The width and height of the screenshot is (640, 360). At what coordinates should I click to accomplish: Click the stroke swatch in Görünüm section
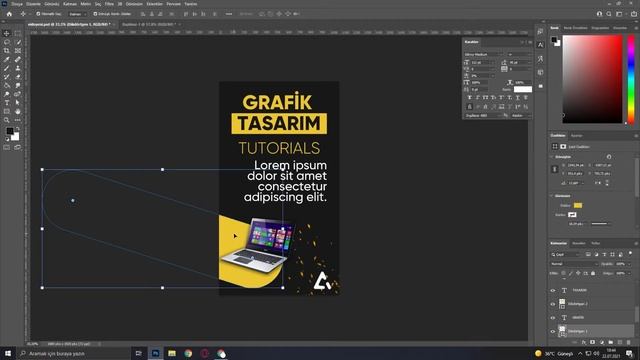572,215
